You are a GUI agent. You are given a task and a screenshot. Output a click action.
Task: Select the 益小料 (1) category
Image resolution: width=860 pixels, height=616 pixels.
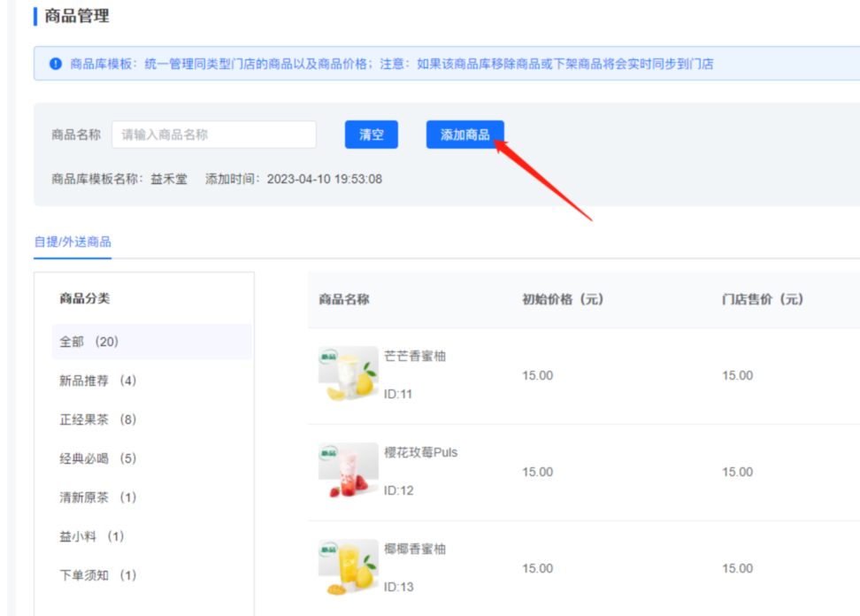92,536
